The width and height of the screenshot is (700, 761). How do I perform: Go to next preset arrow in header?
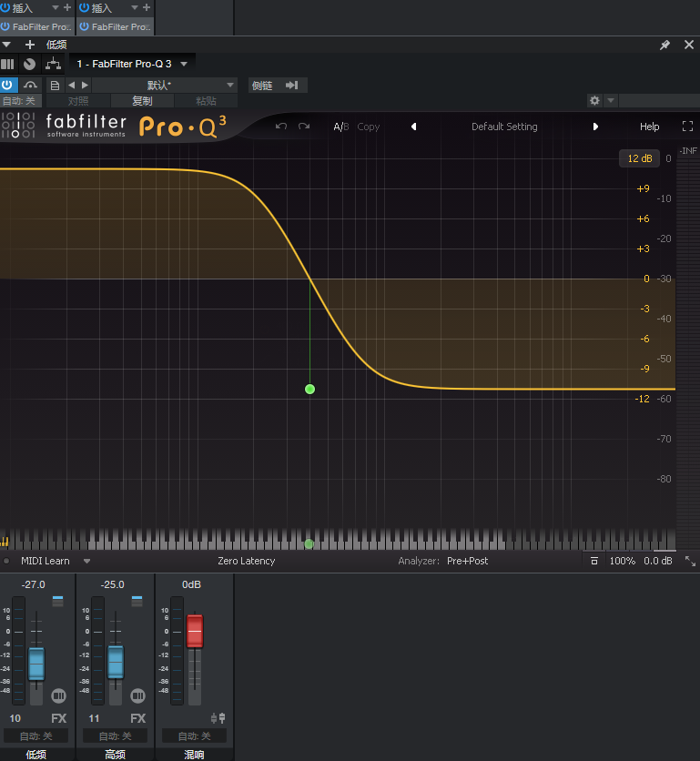click(85, 85)
